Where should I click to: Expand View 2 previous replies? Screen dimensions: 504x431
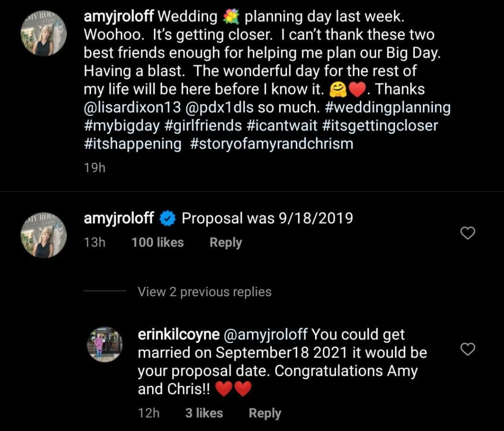(x=204, y=292)
